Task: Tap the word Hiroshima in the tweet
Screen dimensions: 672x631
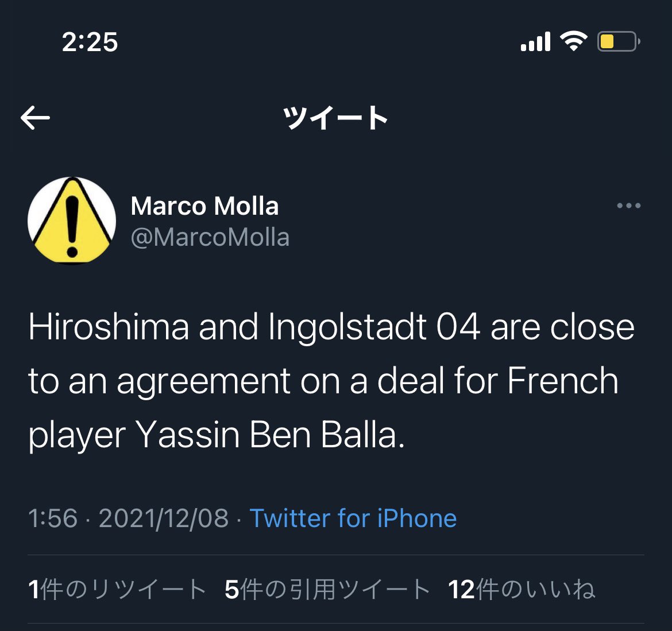Action: [x=109, y=327]
